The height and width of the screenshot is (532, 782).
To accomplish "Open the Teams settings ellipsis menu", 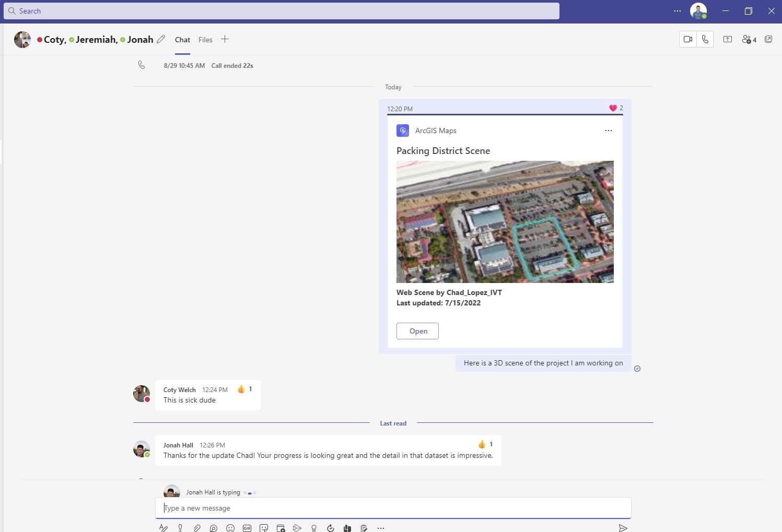I will [678, 10].
